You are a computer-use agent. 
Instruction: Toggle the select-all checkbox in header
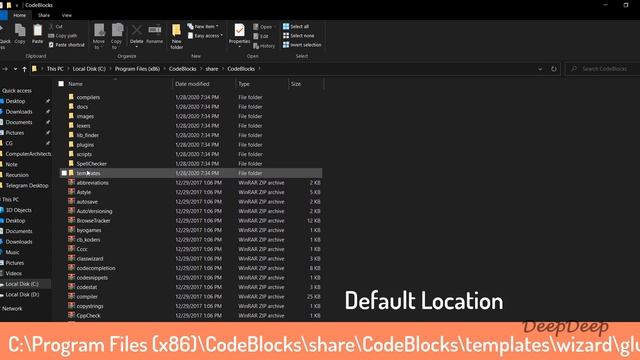pyautogui.click(x=61, y=84)
